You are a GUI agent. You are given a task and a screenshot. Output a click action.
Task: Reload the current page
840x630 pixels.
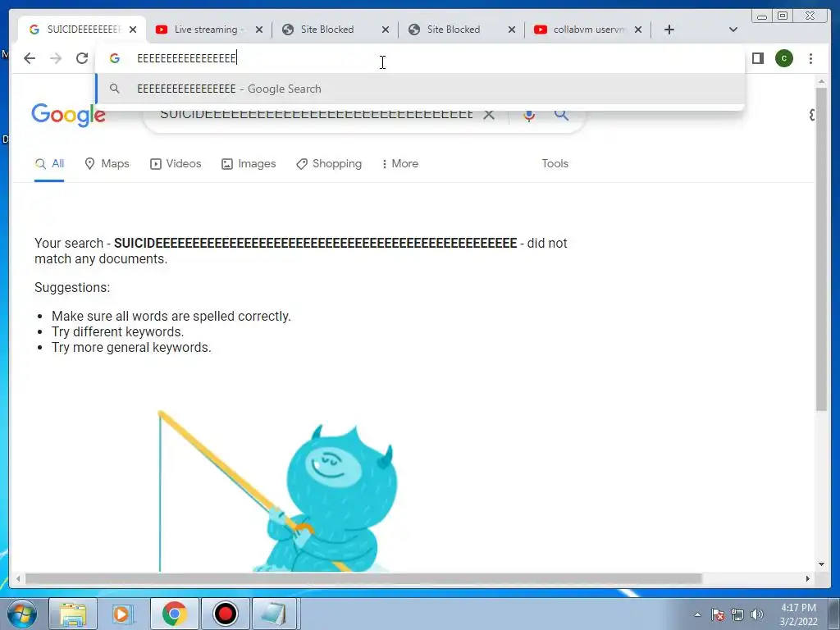(82, 58)
